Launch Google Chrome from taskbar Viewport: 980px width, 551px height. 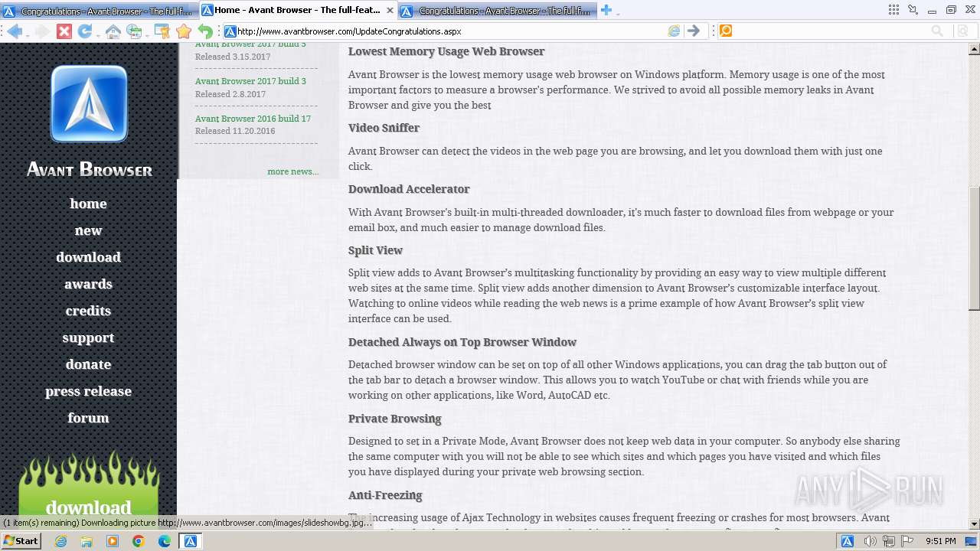click(139, 541)
